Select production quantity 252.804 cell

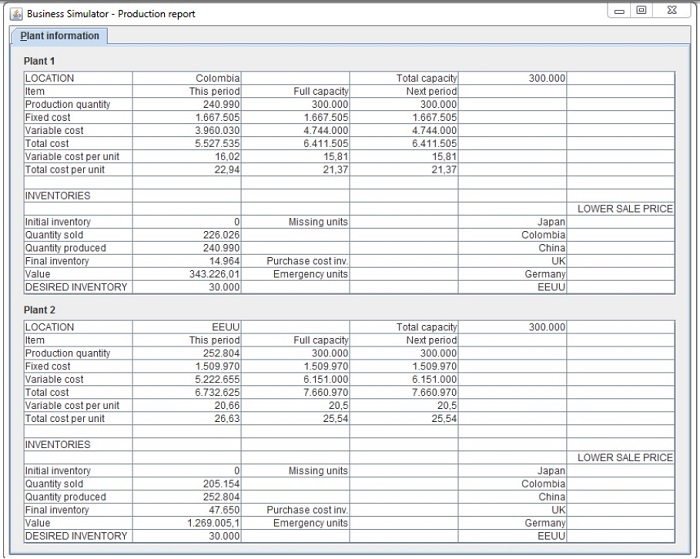click(186, 353)
